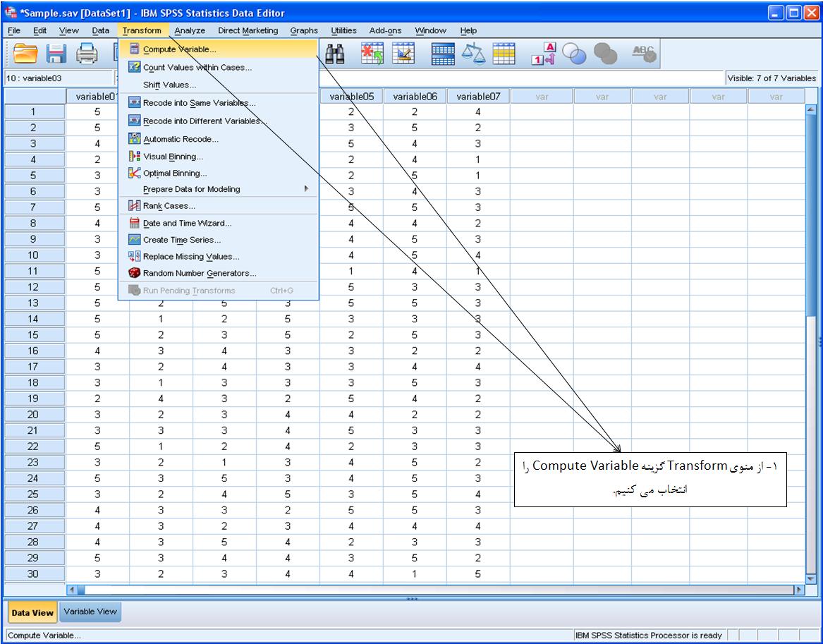Select the variable07 column header

pos(478,97)
